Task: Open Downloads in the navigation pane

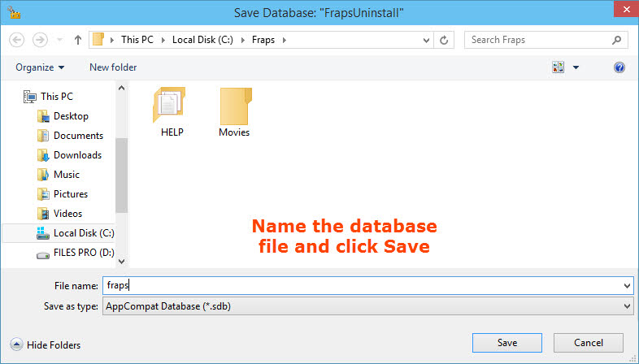Action: pos(77,155)
